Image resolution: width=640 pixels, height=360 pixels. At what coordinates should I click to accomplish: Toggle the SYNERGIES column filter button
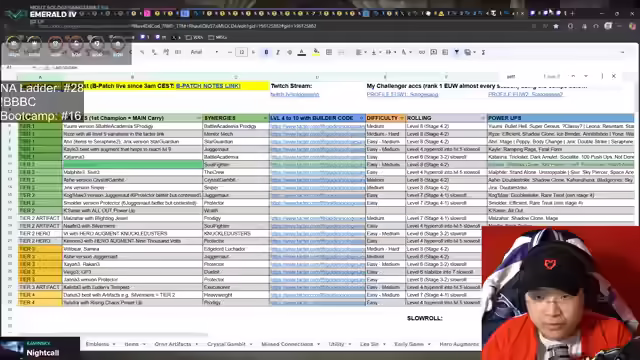pos(265,118)
